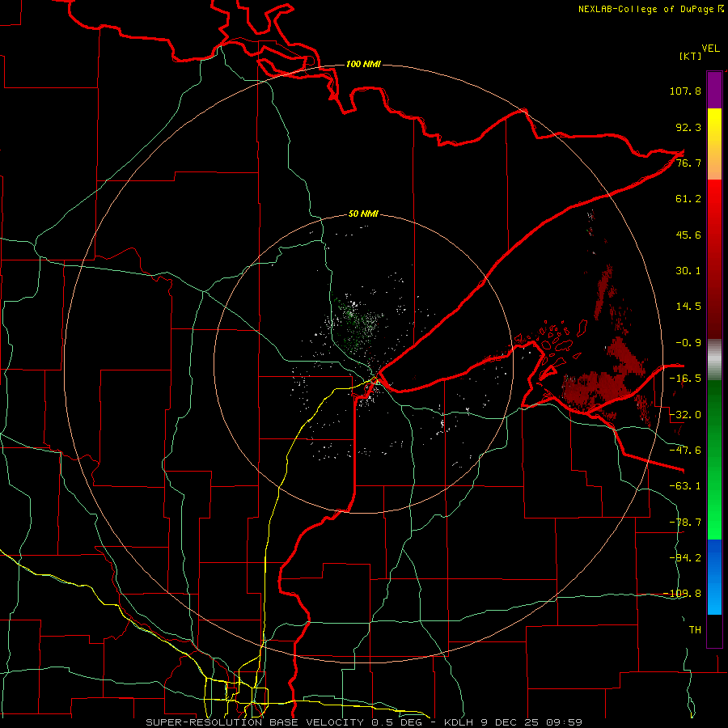Select the 61.2 legend value
The height and width of the screenshot is (728, 728).
click(x=688, y=199)
